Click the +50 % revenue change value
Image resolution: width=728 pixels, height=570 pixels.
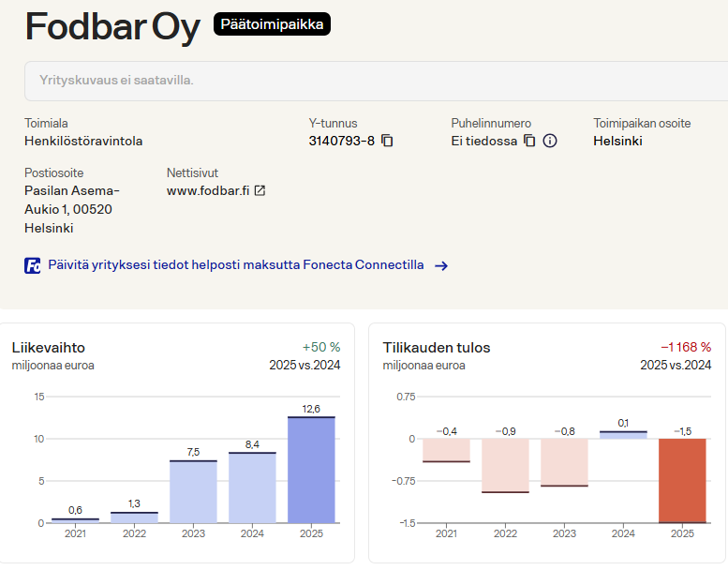point(321,347)
